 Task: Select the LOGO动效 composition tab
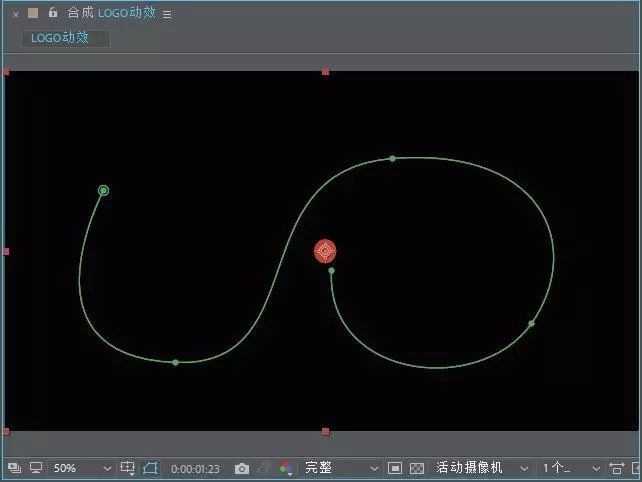tap(66, 38)
